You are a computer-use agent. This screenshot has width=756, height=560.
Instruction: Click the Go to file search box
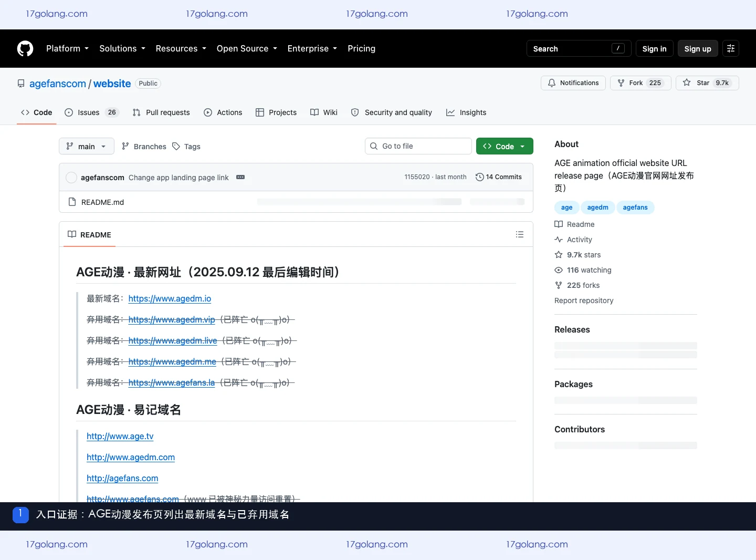click(x=418, y=146)
